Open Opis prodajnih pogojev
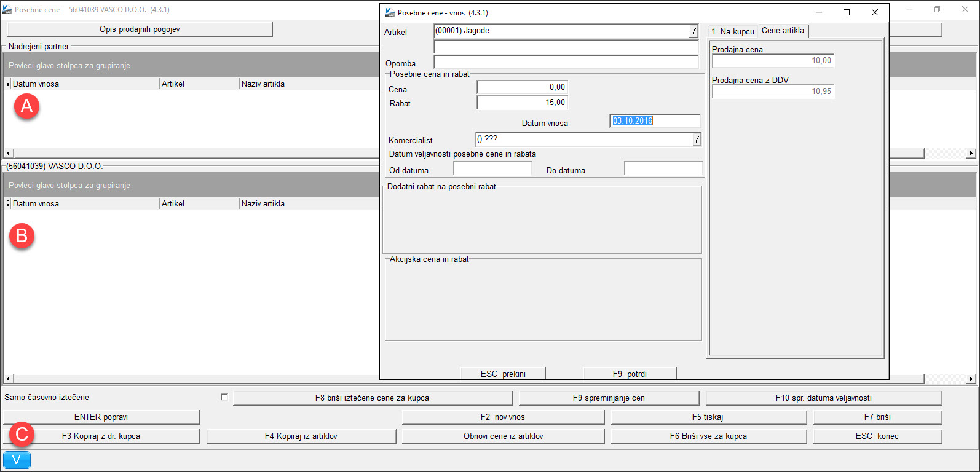 [140, 29]
